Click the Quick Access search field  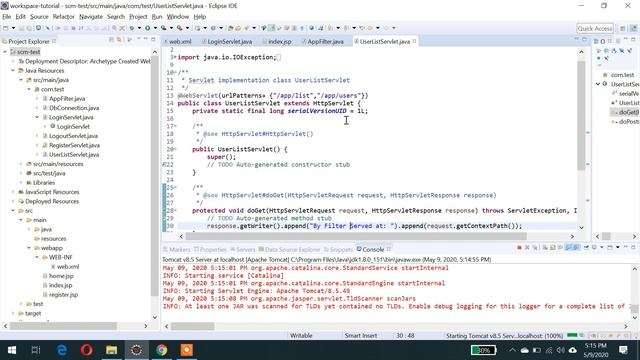pos(595,28)
